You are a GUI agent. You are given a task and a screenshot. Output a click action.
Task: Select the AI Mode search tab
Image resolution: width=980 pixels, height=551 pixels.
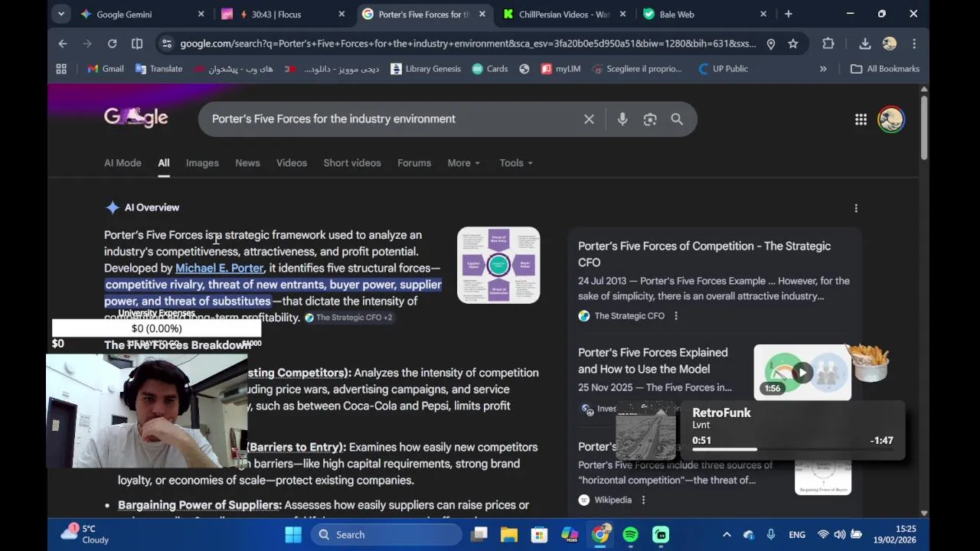click(x=122, y=163)
